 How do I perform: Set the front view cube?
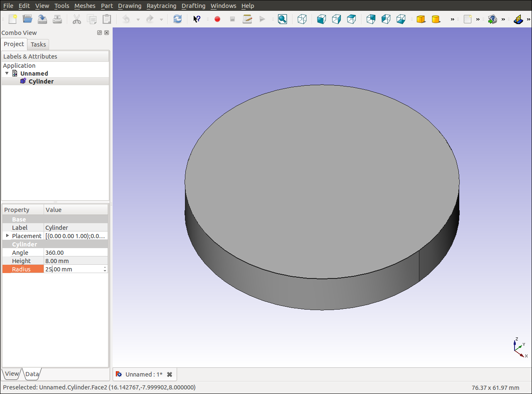pos(321,19)
